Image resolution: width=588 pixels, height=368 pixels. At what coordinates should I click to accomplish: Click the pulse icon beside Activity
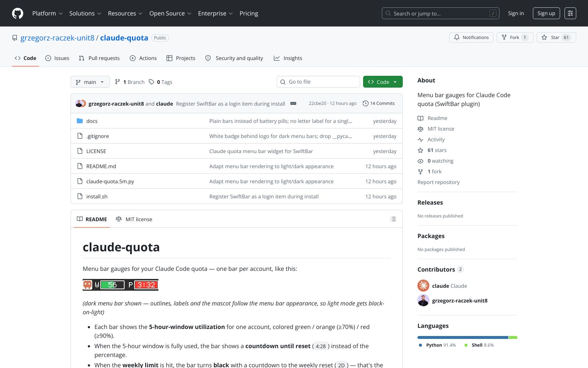point(420,139)
